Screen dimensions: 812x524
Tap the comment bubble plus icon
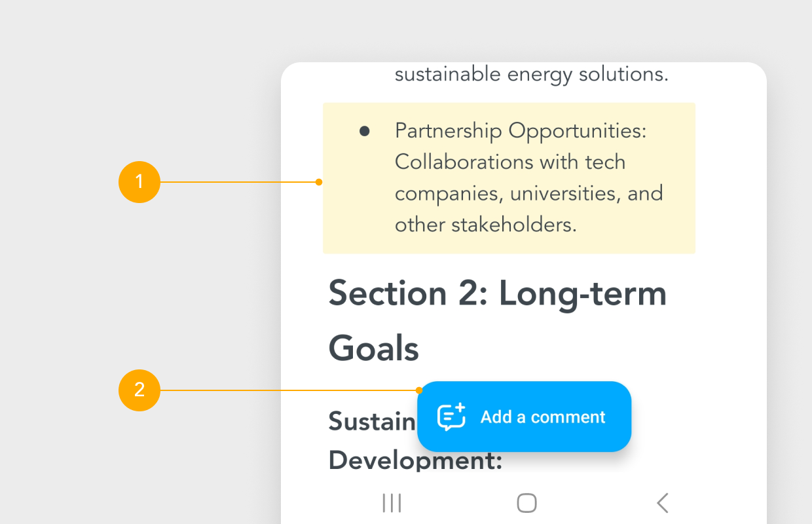coord(451,417)
